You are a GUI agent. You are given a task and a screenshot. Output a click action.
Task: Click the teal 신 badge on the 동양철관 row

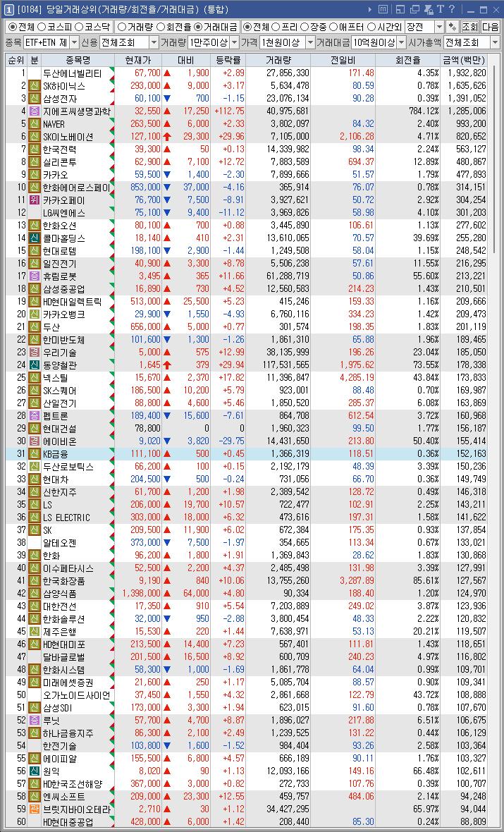[x=35, y=365]
